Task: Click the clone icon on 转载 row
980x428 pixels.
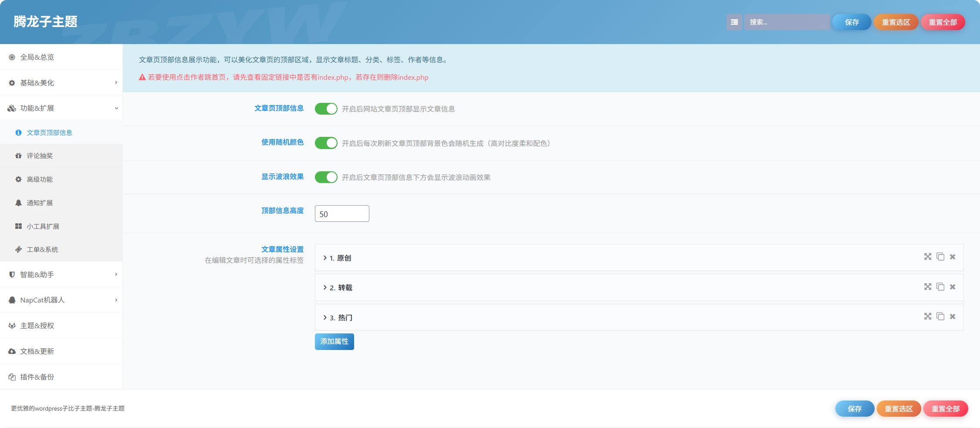Action: click(x=940, y=287)
